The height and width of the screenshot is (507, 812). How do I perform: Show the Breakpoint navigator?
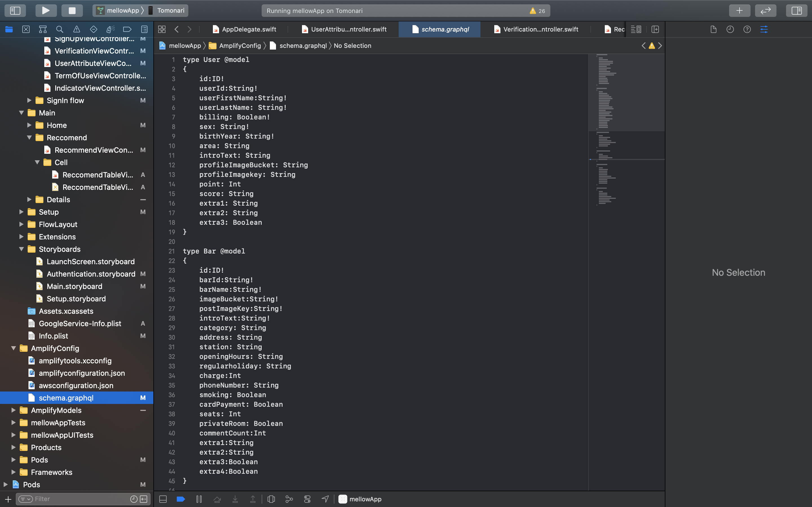pos(127,29)
